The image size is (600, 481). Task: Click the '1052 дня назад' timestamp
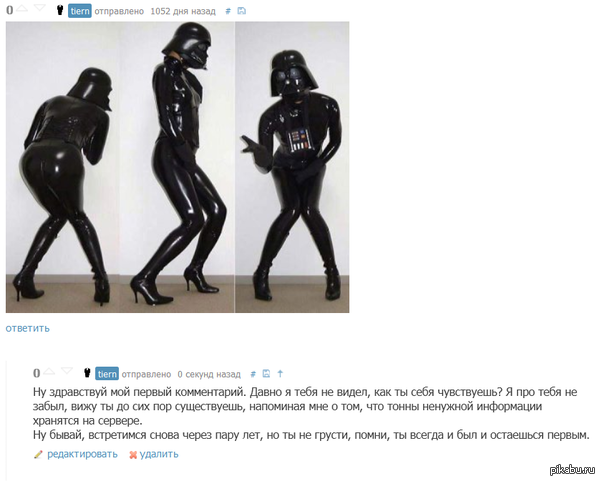(183, 11)
